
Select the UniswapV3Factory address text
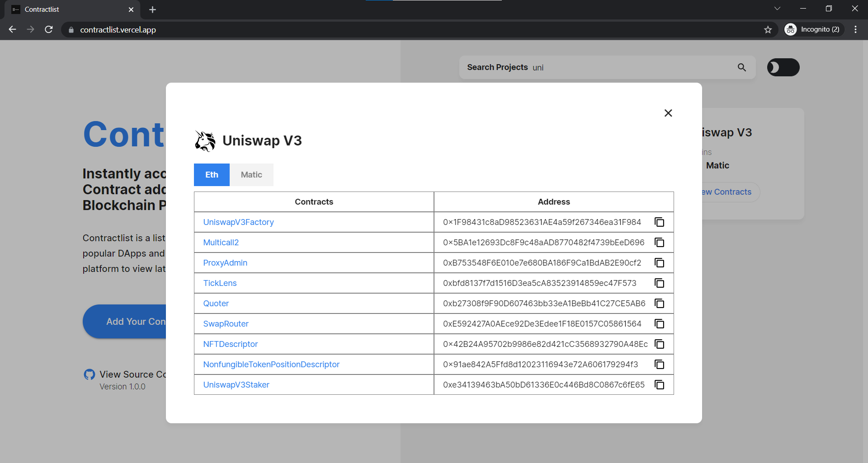[x=542, y=222]
